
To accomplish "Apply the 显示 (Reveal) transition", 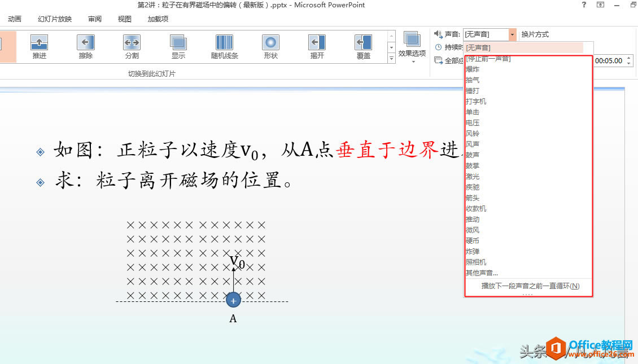I will coord(178,47).
